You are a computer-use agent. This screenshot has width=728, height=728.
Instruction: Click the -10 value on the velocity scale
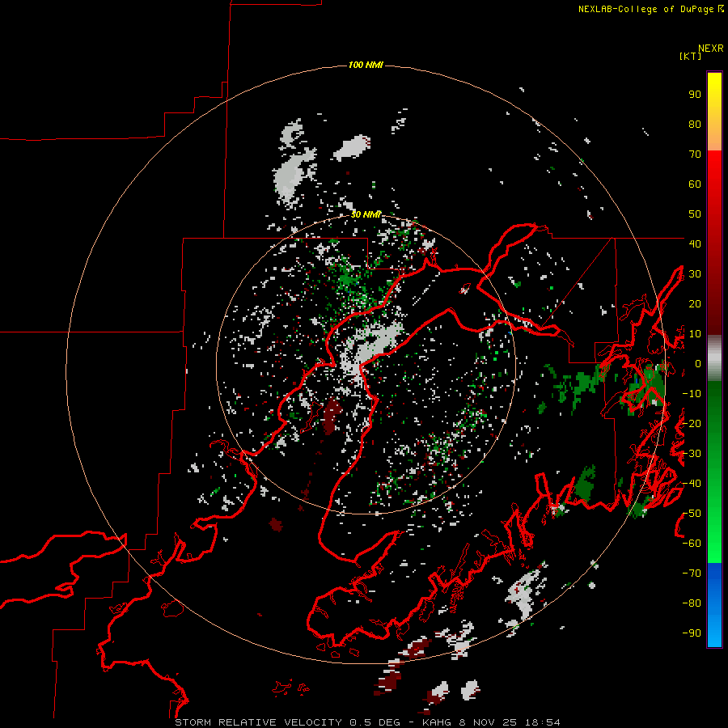[692, 394]
